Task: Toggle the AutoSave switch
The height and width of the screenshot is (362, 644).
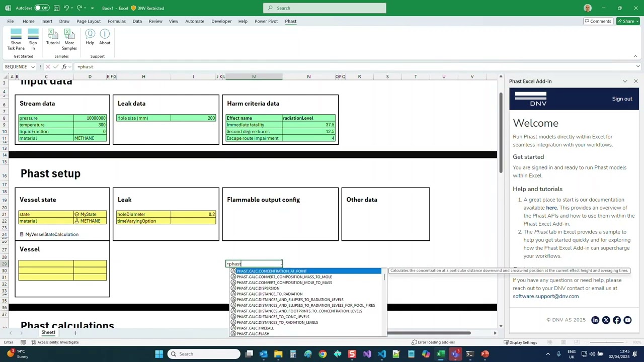Action: coord(41,8)
